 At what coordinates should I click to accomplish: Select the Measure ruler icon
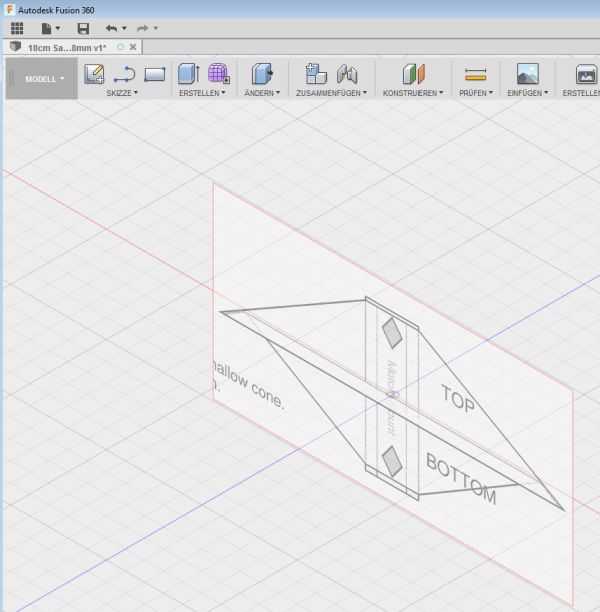point(475,74)
